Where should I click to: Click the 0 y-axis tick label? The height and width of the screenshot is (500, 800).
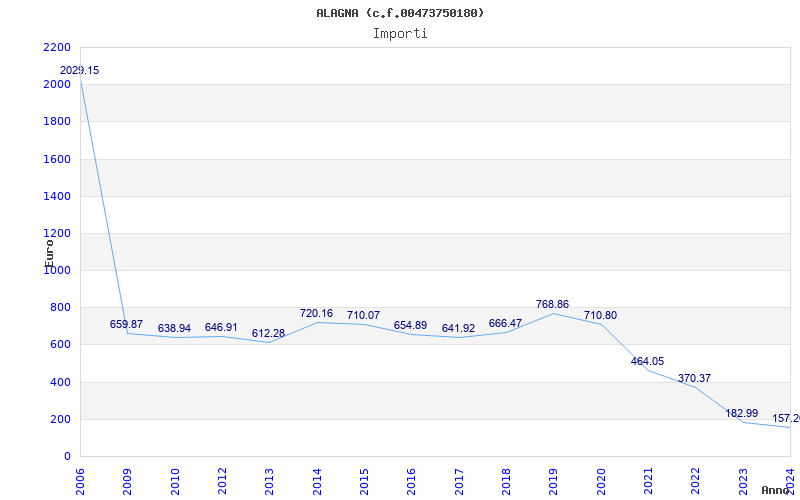coord(67,457)
